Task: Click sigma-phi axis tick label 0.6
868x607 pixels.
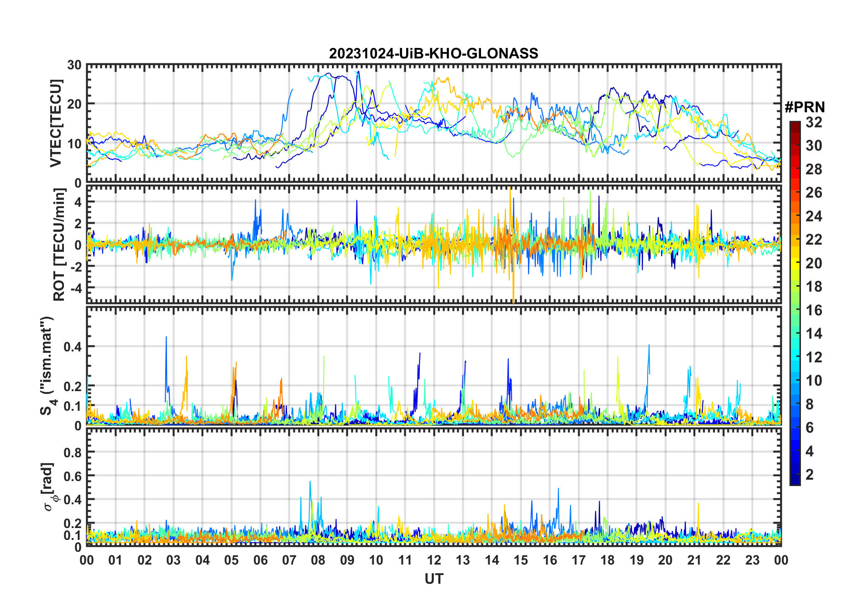Action: 73,476
